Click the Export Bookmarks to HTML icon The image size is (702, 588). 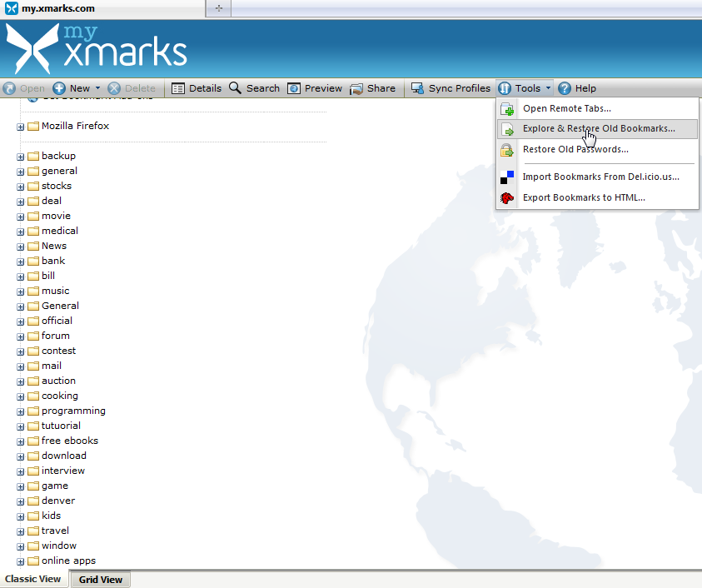(x=507, y=198)
